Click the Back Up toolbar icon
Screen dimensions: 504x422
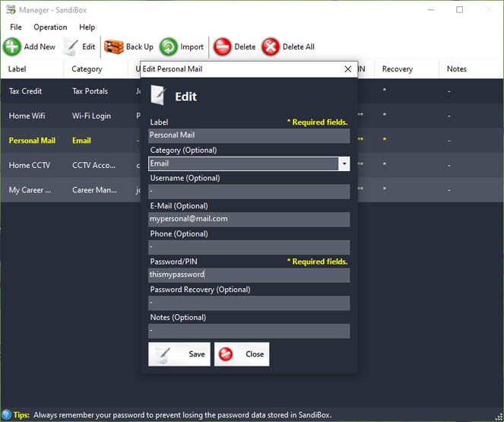[x=113, y=47]
